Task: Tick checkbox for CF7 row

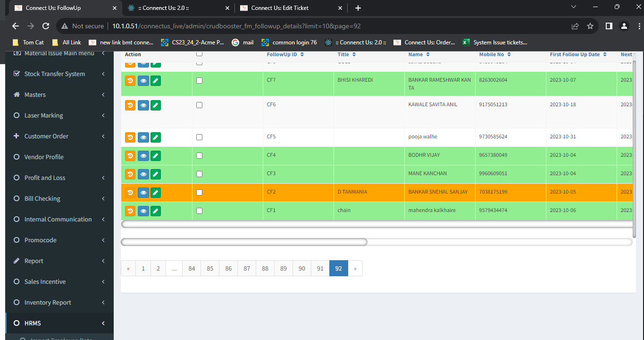Action: point(199,81)
